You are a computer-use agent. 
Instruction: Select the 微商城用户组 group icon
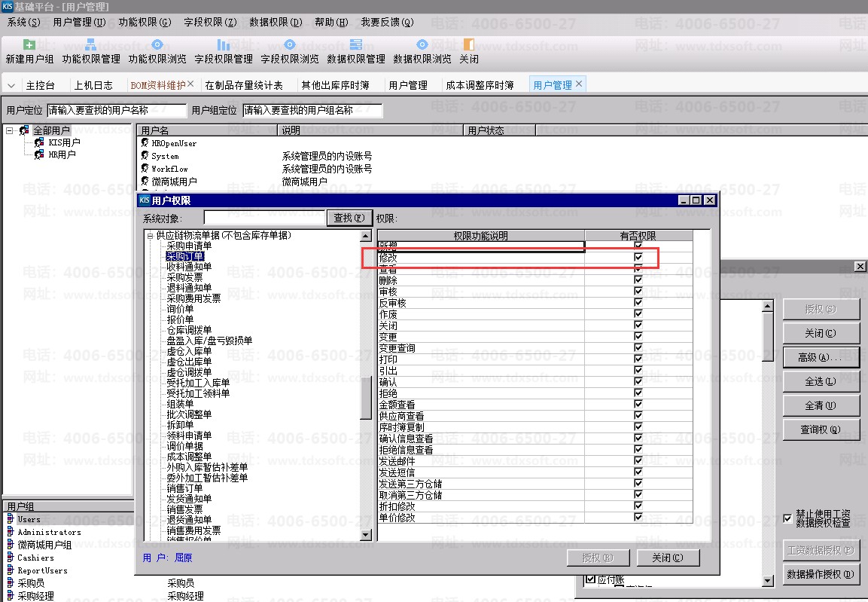11,545
